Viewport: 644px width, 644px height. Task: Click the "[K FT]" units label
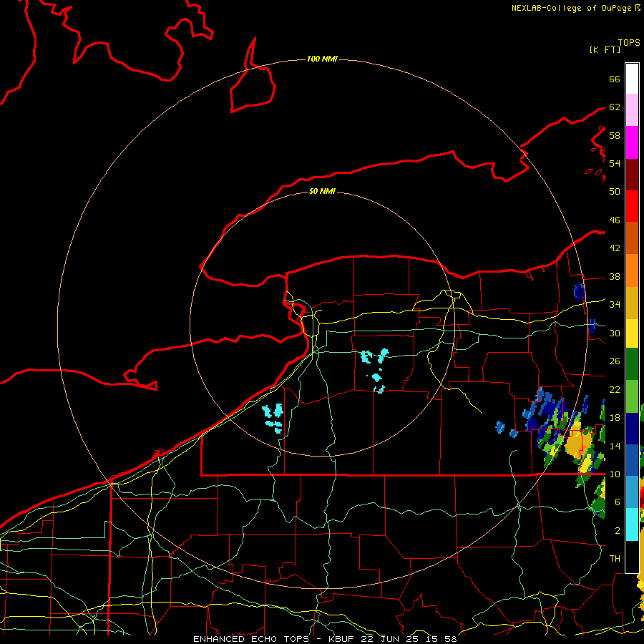coord(605,49)
